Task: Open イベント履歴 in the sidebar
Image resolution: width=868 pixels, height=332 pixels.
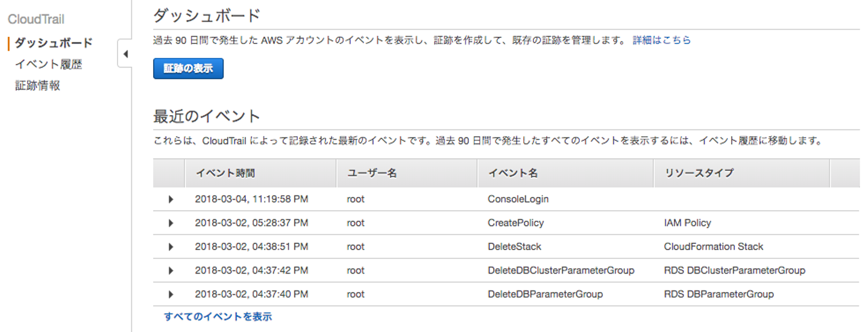Action: pyautogui.click(x=48, y=64)
